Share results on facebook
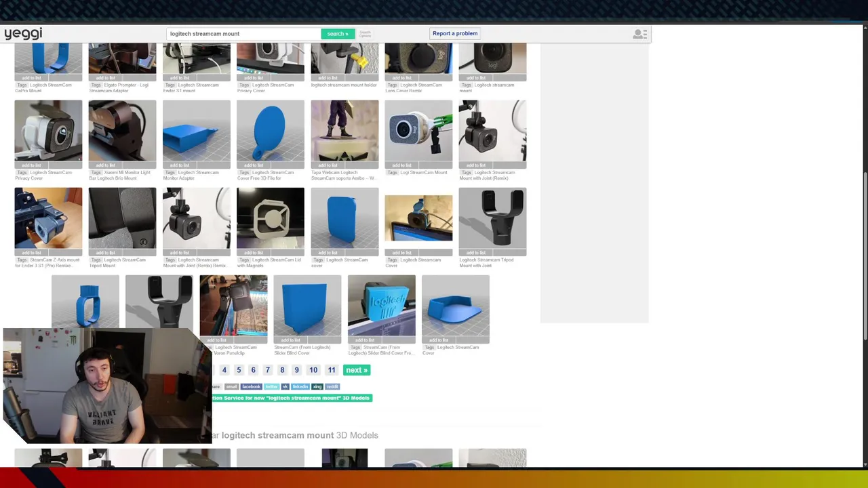 (x=251, y=387)
